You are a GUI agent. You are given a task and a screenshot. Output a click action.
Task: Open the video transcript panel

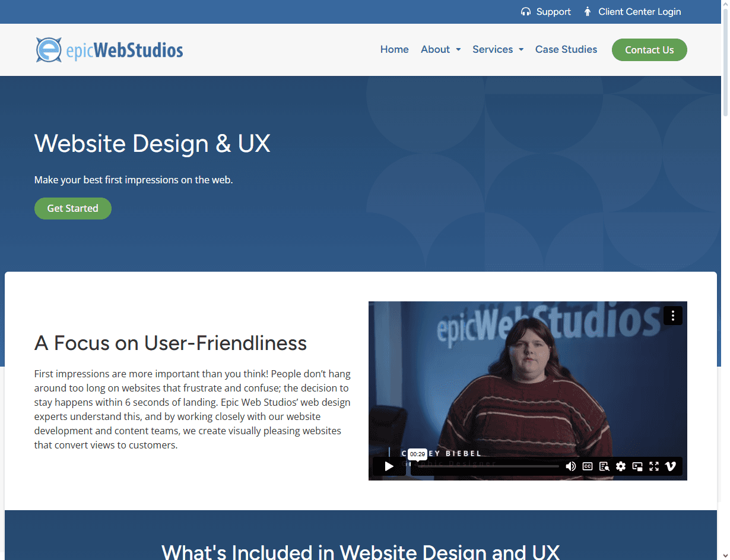604,466
